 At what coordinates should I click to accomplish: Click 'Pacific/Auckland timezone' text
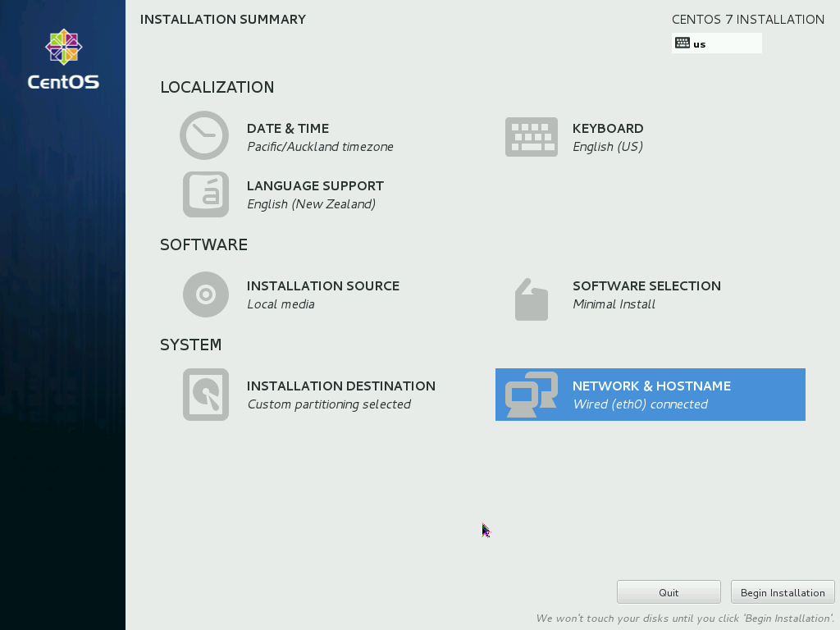pyautogui.click(x=320, y=147)
